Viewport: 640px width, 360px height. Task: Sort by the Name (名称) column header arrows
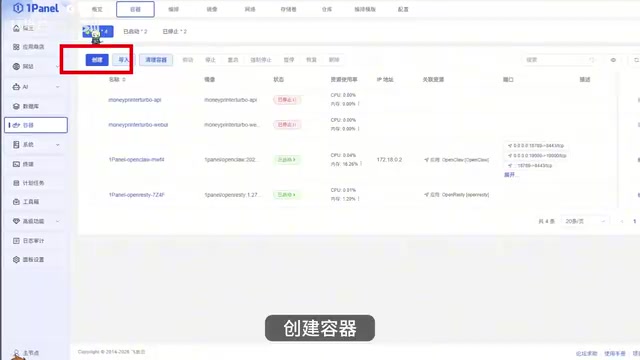click(124, 80)
